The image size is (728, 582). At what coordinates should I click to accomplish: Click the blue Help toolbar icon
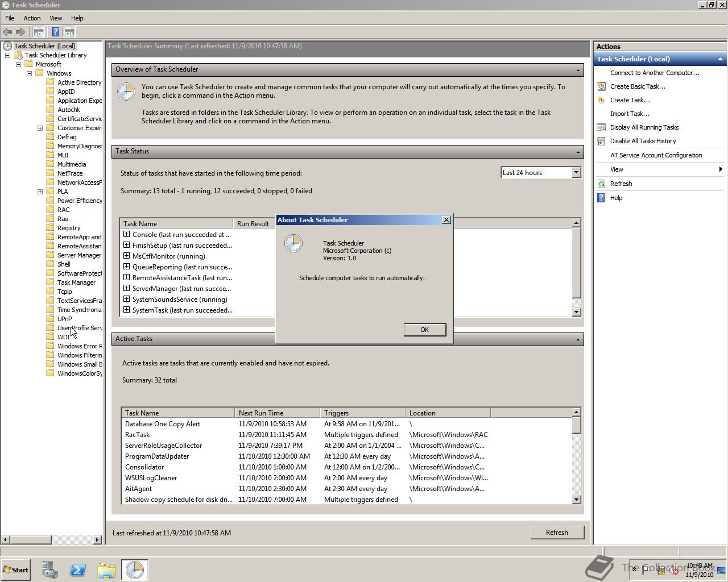tap(55, 32)
